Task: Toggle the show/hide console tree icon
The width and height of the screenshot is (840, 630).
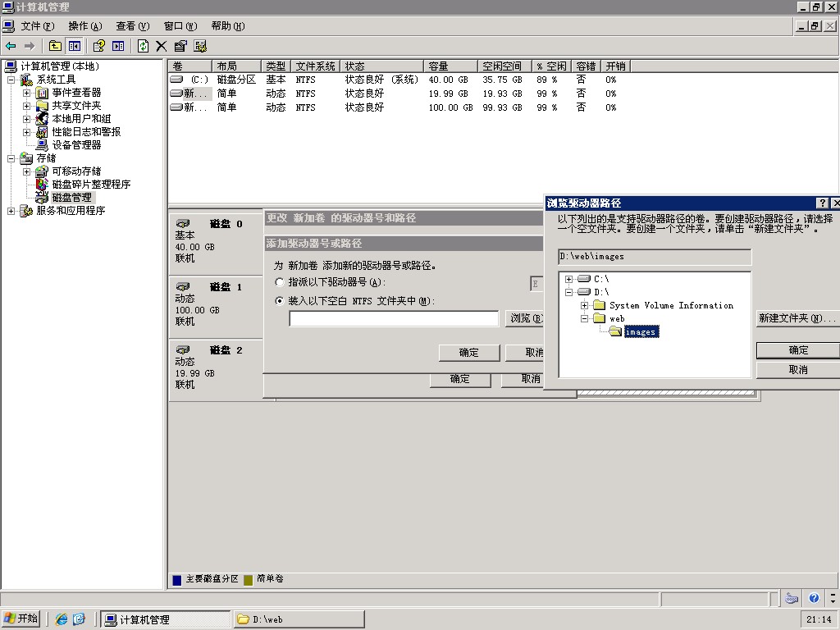Action: (75, 46)
